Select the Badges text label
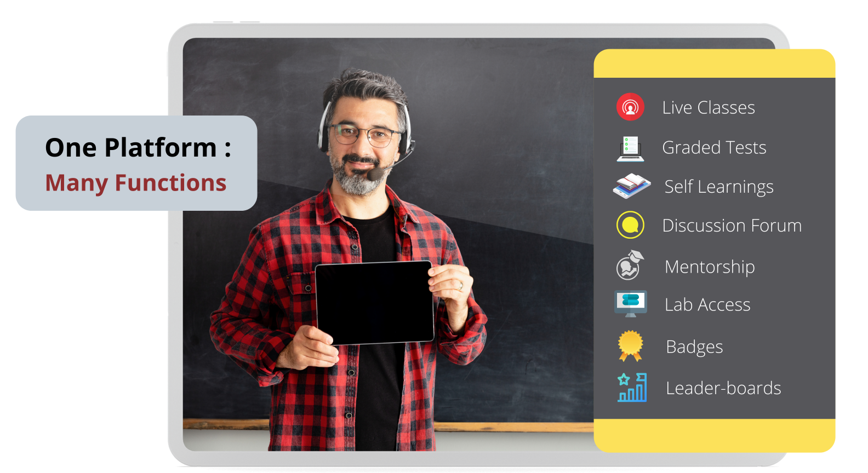Screen dimensions: 868x473 [694, 347]
